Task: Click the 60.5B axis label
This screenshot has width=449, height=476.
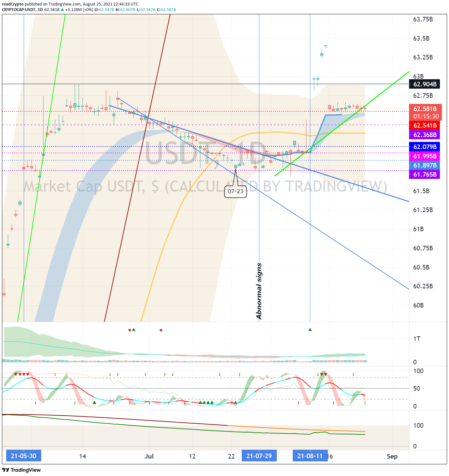Action: [x=421, y=268]
